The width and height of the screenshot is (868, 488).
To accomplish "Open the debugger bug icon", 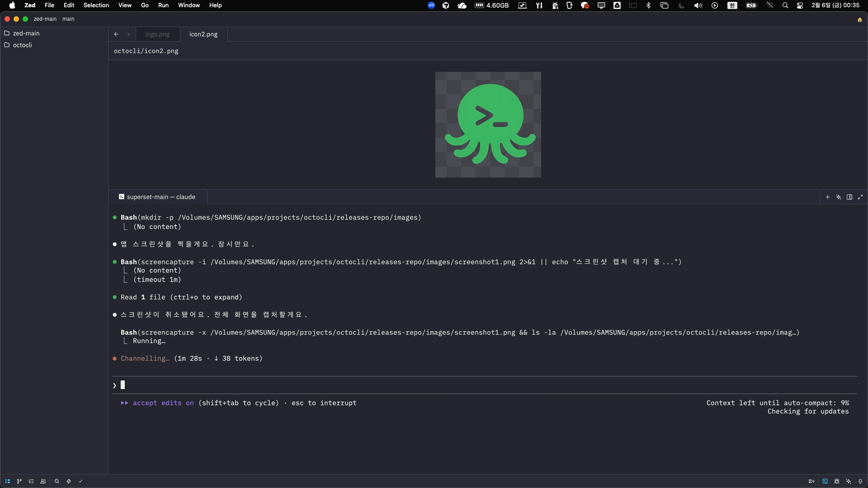I will [x=837, y=481].
